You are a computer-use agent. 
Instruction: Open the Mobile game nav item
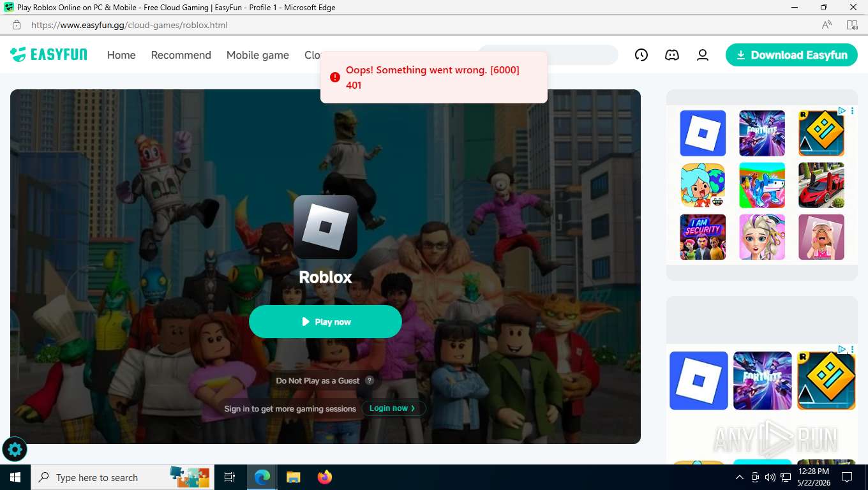pos(258,55)
